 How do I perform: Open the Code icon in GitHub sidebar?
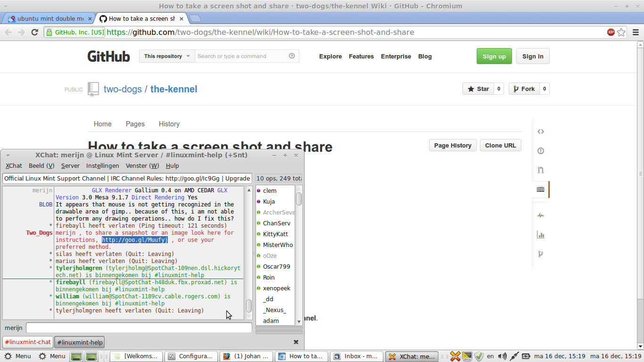(x=541, y=132)
